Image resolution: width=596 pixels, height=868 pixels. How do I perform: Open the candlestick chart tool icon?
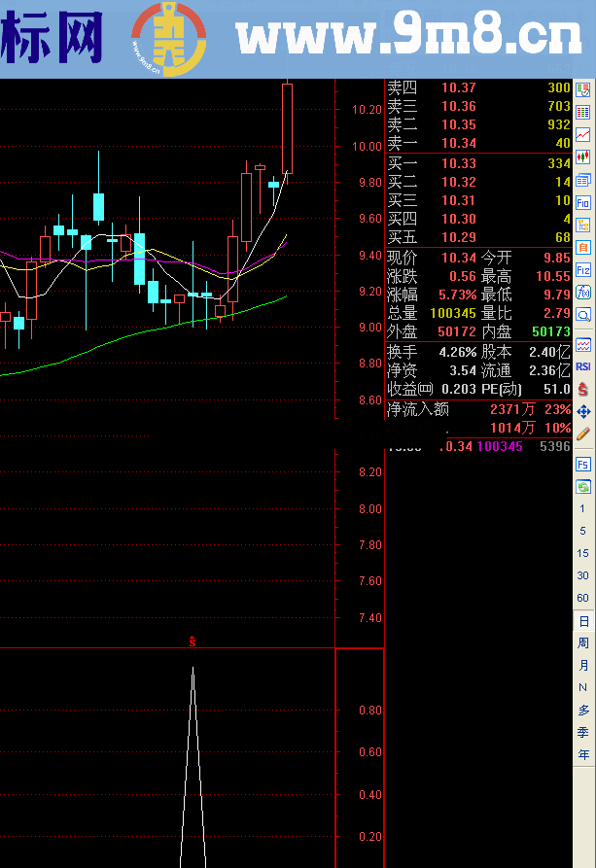583,156
